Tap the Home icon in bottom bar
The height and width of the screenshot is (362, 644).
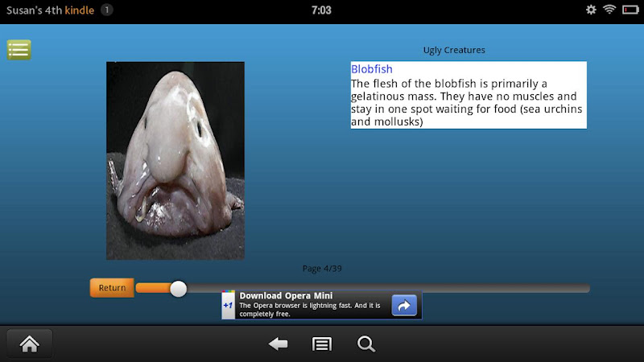pos(30,343)
